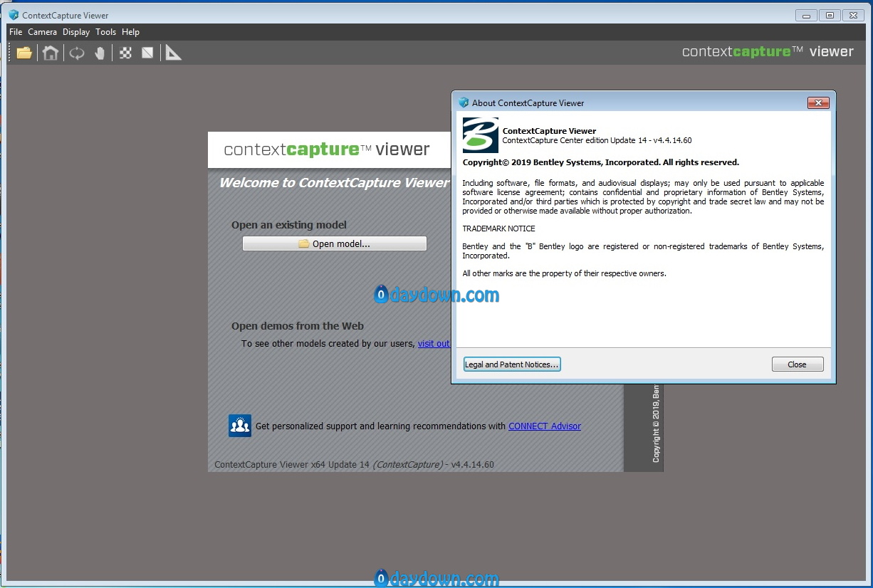Screen dimensions: 873x588
Task: Click Close in the About dialog
Action: pyautogui.click(x=798, y=364)
